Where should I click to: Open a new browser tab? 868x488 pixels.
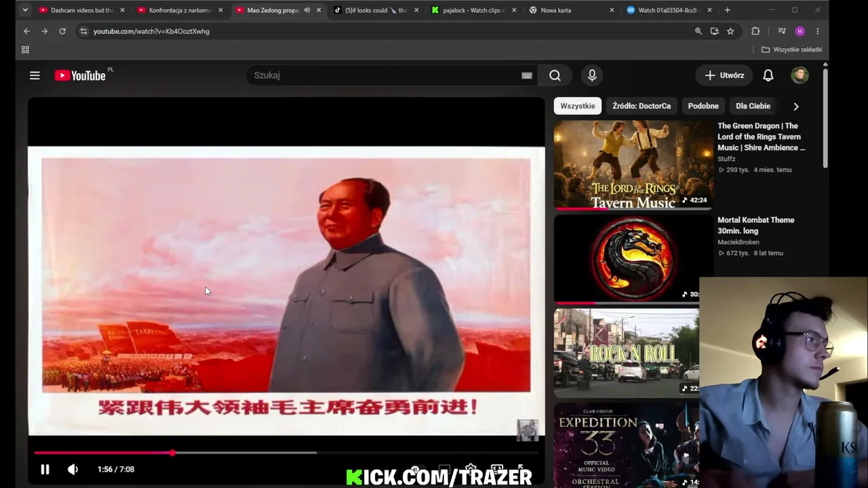tap(727, 10)
